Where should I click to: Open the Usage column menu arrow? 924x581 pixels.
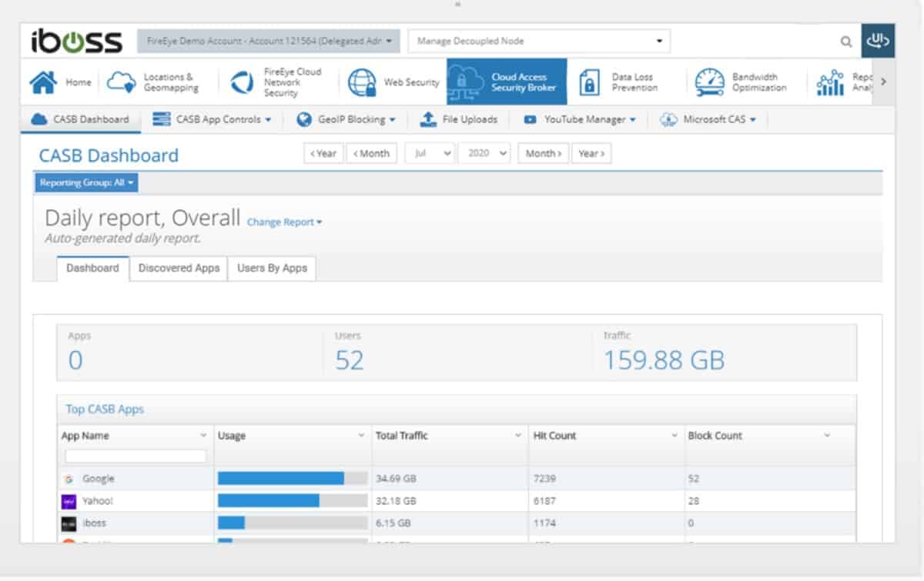(x=361, y=436)
